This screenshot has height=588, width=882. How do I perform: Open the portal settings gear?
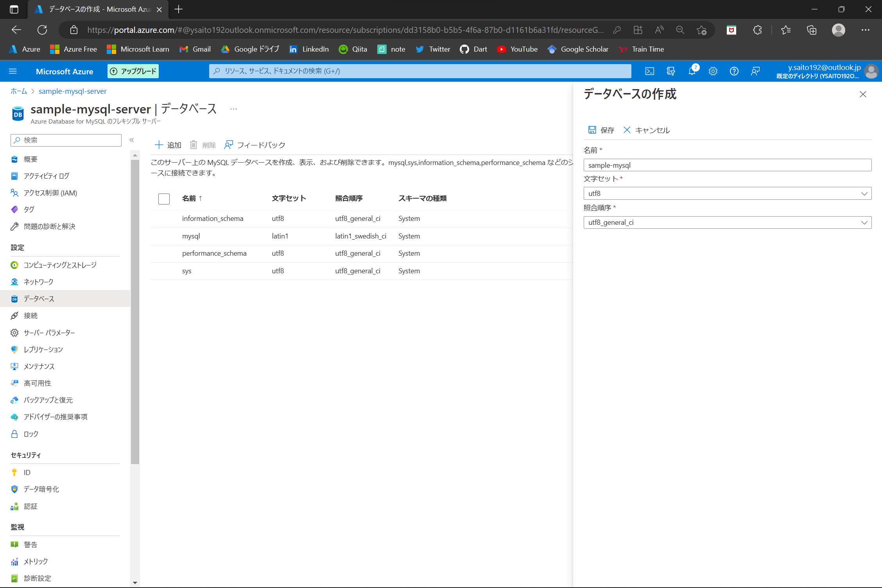(x=713, y=71)
